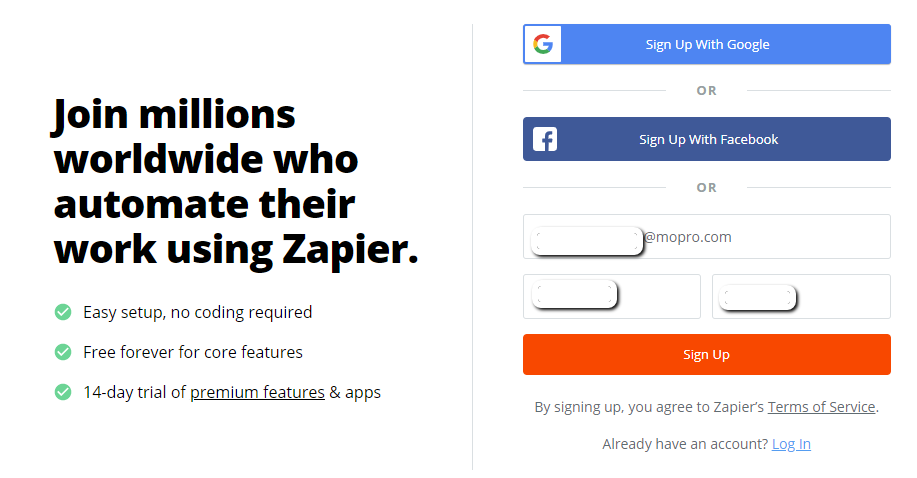The image size is (917, 478).
Task: Click the first name input field
Action: pyautogui.click(x=612, y=297)
